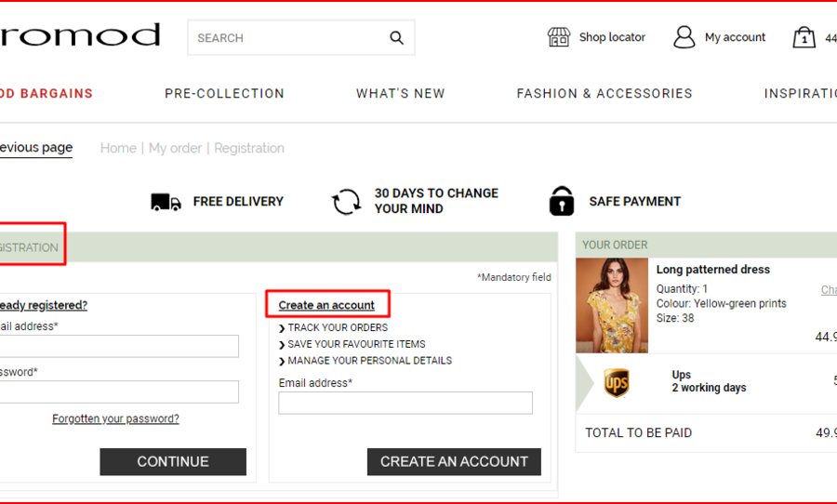Open the shopping bag icon
The height and width of the screenshot is (504, 837).
pyautogui.click(x=804, y=37)
